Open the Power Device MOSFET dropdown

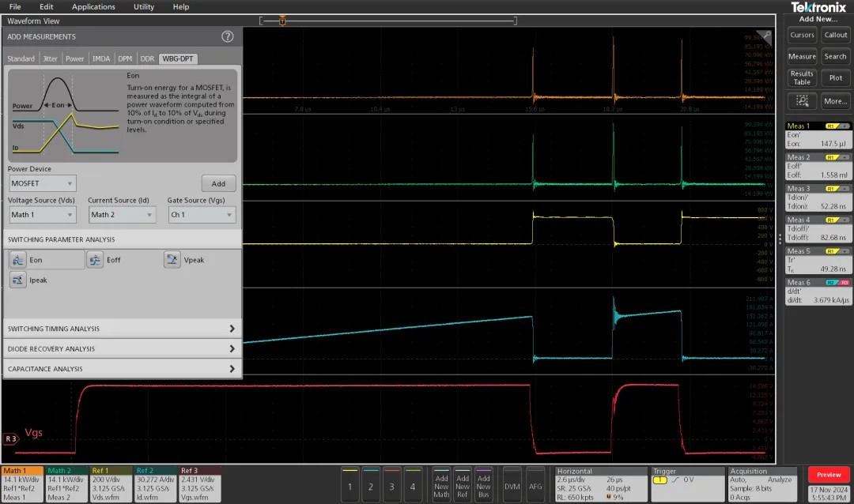(42, 183)
